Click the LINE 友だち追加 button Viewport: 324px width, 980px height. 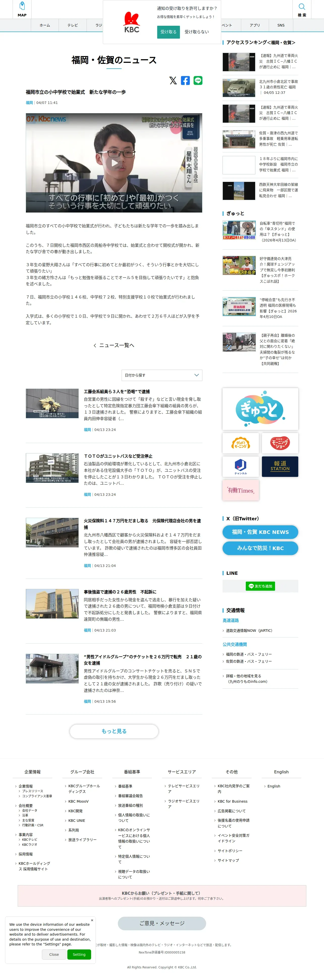tap(260, 586)
